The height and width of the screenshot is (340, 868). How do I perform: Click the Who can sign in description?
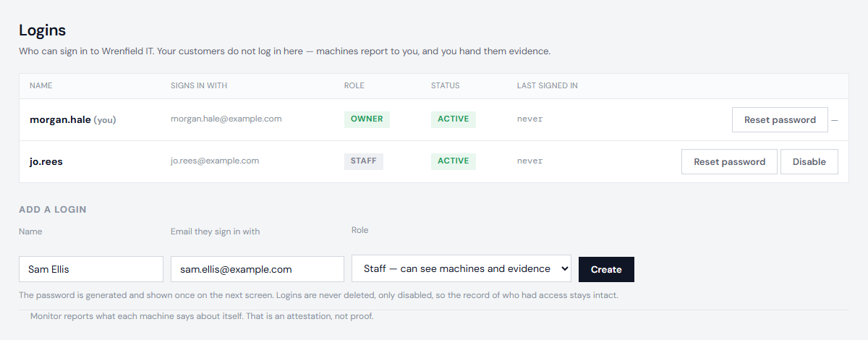pyautogui.click(x=285, y=52)
